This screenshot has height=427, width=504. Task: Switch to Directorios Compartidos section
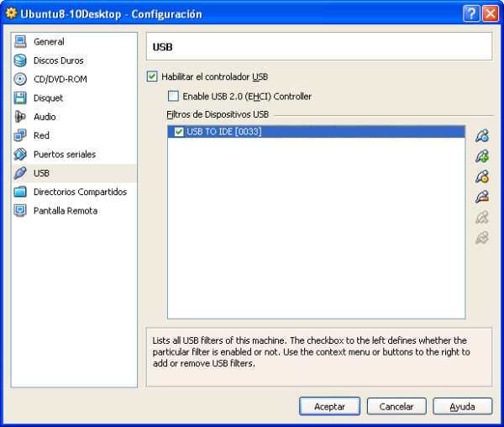pos(80,192)
